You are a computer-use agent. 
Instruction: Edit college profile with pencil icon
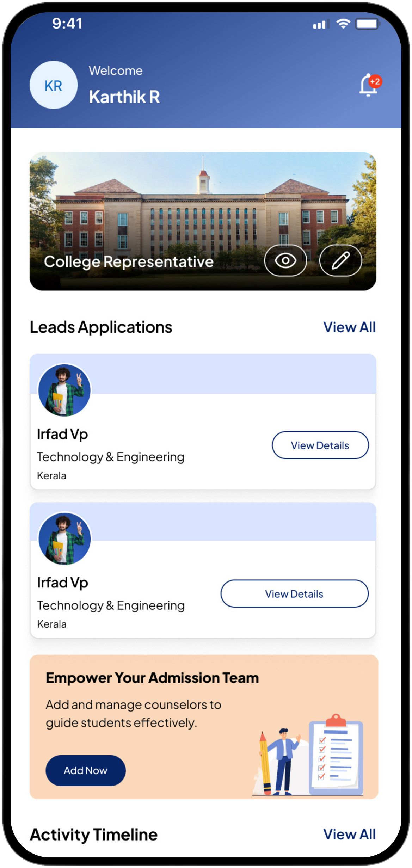[340, 261]
